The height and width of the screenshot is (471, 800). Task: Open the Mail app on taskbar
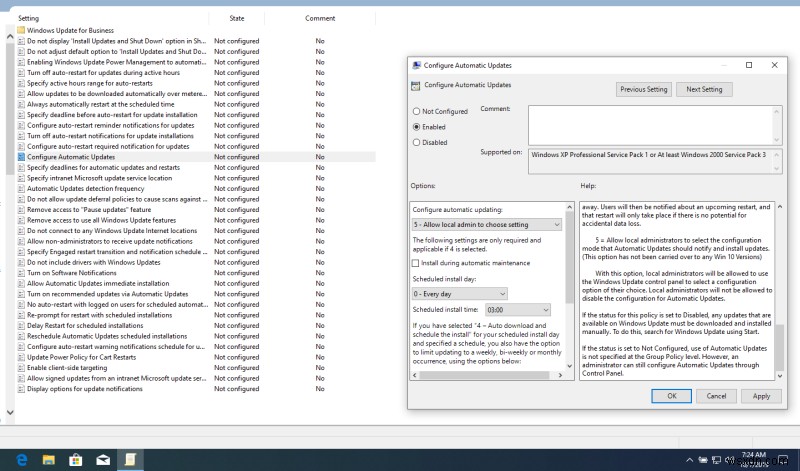[x=103, y=460]
